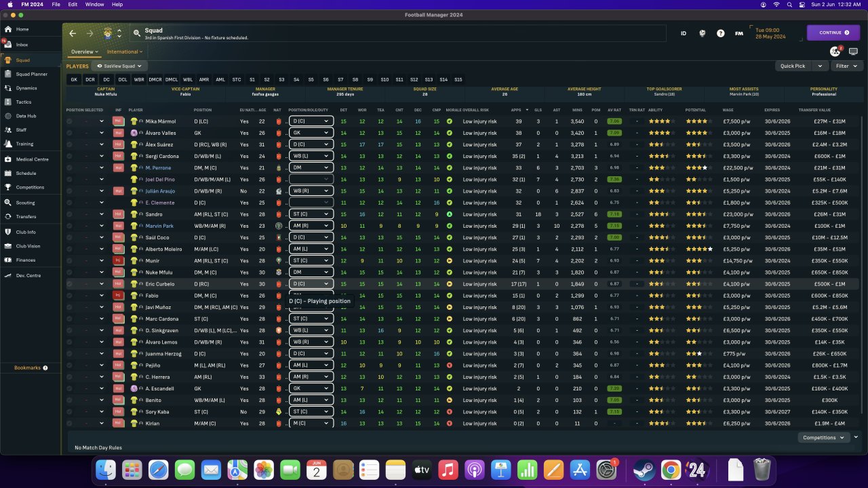868x488 pixels.
Task: Toggle selection circle for M. Perrone
Action: click(x=69, y=167)
